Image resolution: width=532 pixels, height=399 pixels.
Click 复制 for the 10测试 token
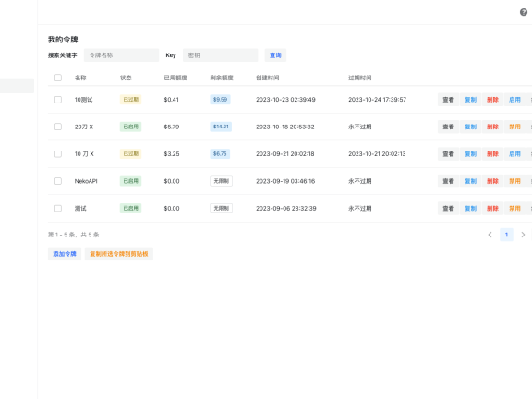pyautogui.click(x=471, y=100)
